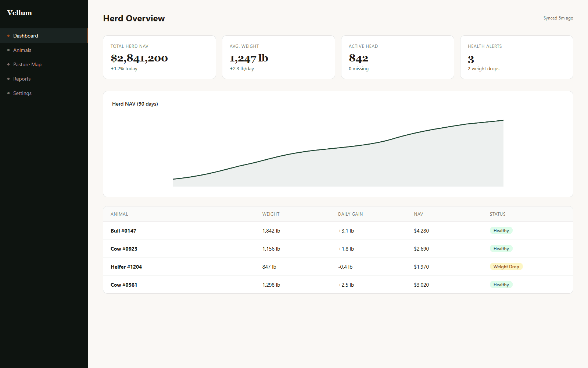This screenshot has height=368, width=588.
Task: Click the Health Alerts stat card
Action: (x=516, y=57)
